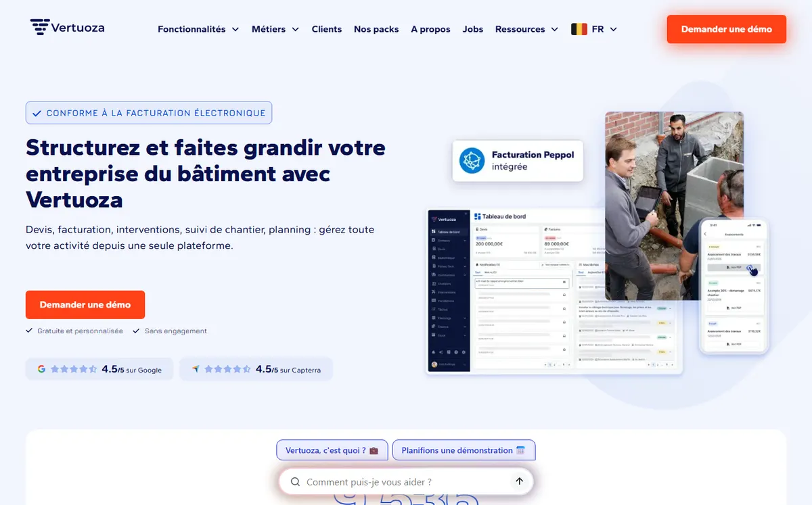Expand the Métiers dropdown

pos(275,29)
